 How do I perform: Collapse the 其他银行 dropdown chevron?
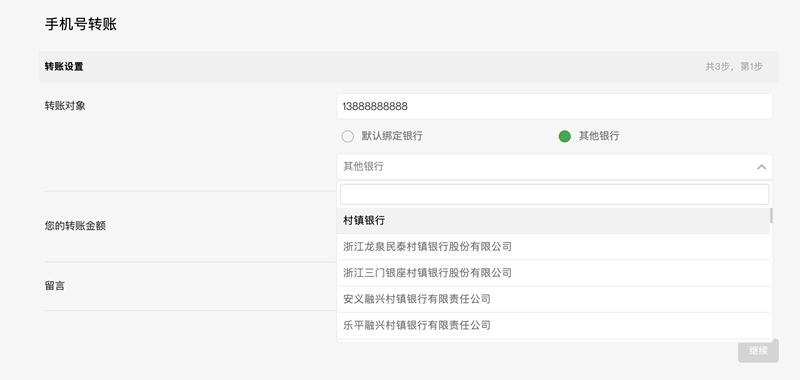point(761,167)
